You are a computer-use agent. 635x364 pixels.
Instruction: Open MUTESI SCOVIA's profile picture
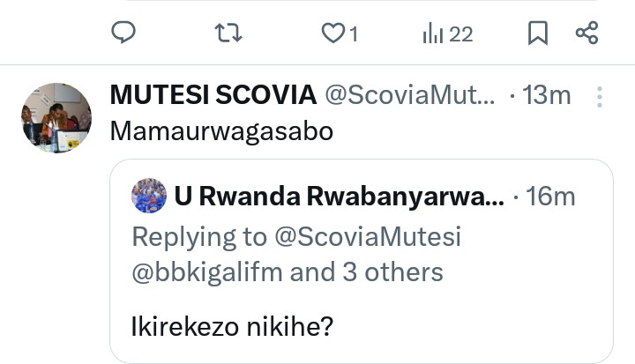[56, 118]
